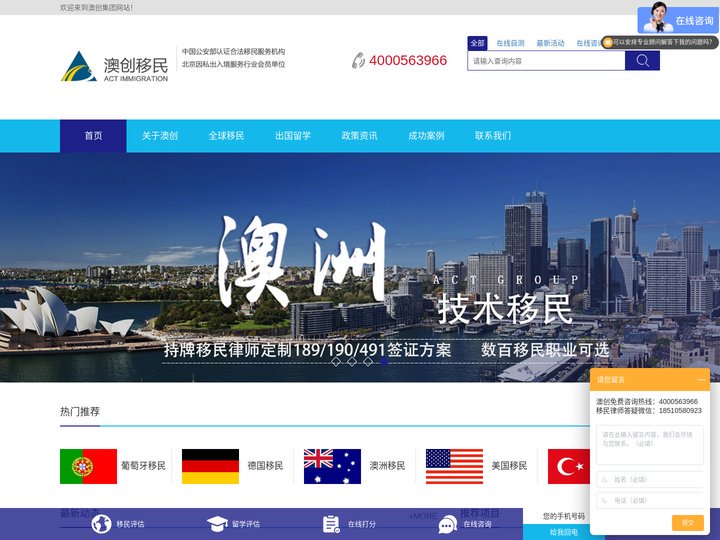
Task: Click the 留学评估 label in bottom bar
Action: coord(246,524)
